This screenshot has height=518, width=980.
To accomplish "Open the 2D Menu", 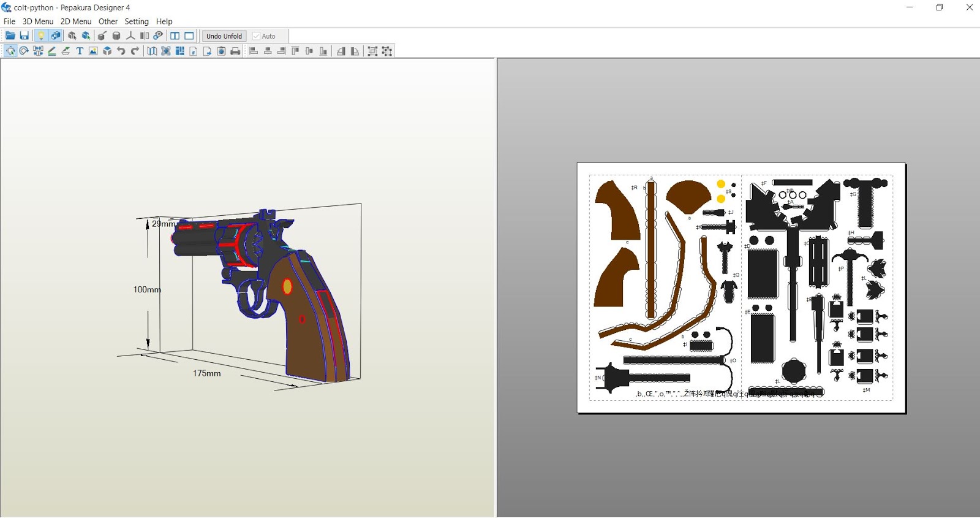I will [76, 21].
